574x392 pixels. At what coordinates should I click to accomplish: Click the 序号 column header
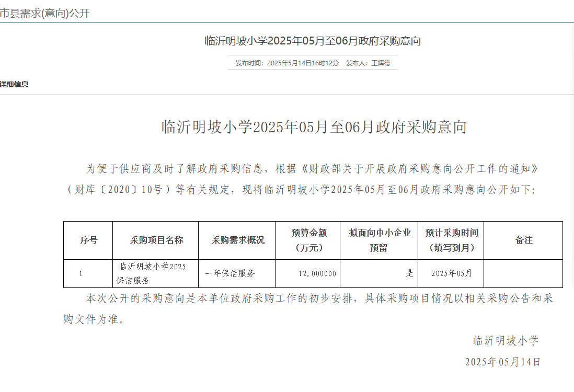(x=88, y=240)
